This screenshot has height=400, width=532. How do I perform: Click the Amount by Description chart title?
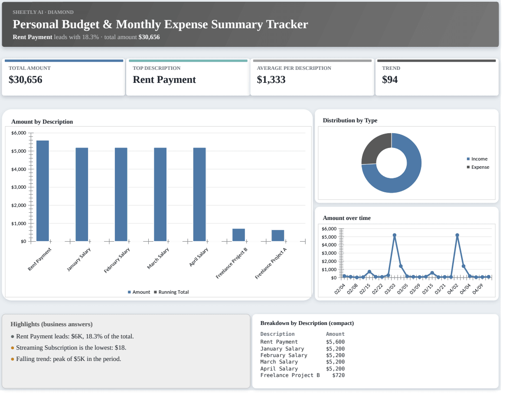42,121
